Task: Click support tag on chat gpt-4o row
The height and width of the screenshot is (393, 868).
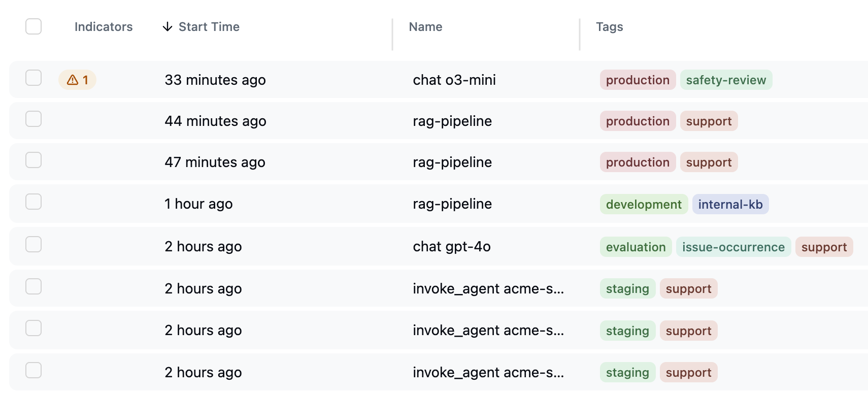Action: (x=824, y=247)
